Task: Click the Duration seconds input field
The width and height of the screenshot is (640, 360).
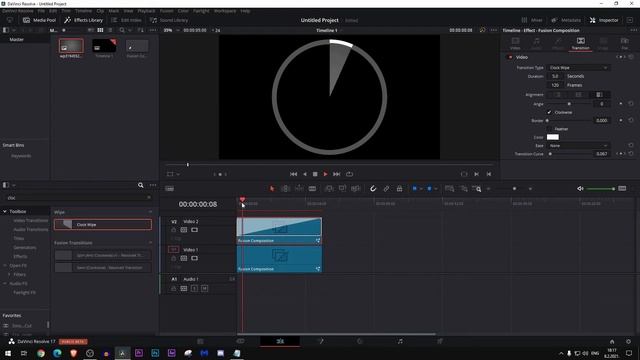Action: [555, 76]
